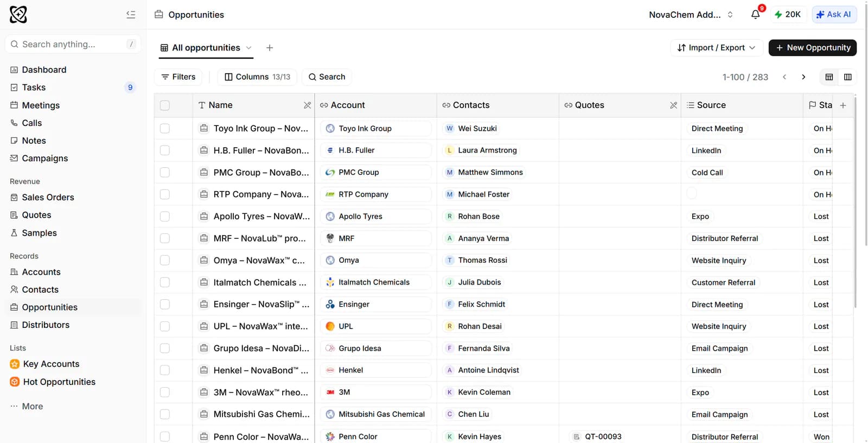Open the Columns 13/13 selector
The image size is (868, 443).
coord(257,77)
